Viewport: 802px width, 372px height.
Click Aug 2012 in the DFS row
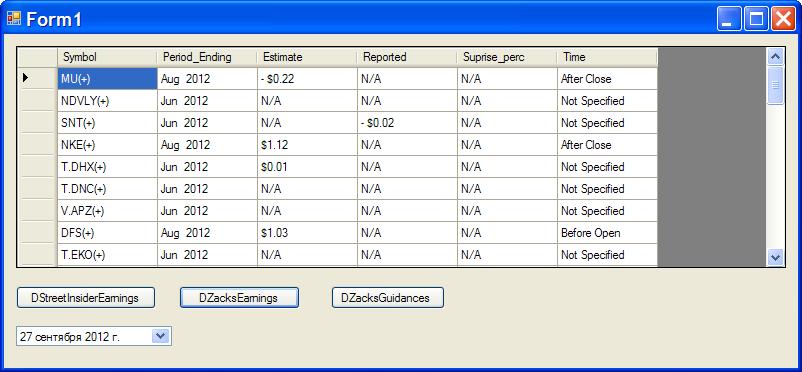tap(207, 233)
